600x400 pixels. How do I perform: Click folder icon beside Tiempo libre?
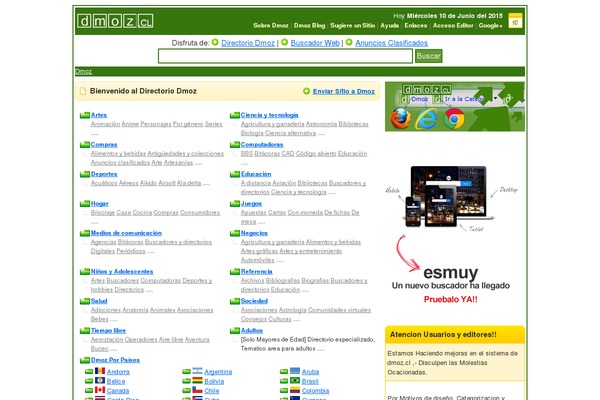click(x=85, y=330)
